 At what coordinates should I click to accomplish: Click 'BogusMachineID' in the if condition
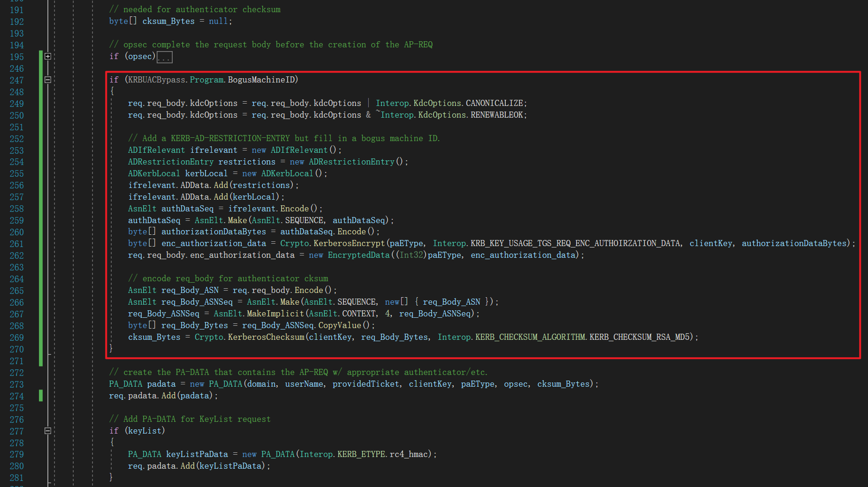(x=261, y=80)
